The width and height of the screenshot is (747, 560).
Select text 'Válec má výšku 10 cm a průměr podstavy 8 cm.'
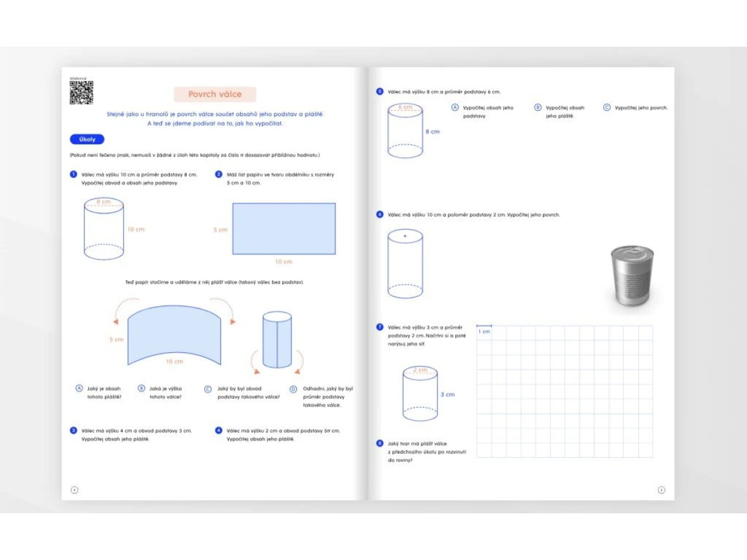[x=139, y=175]
